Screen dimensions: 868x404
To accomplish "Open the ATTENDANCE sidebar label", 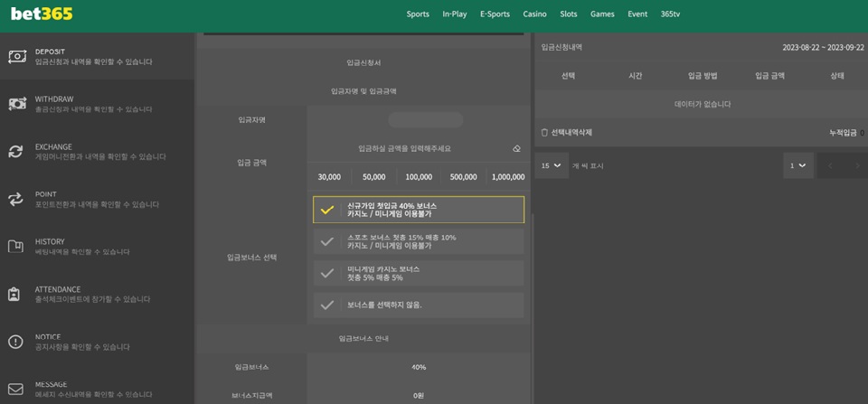I will tap(58, 289).
